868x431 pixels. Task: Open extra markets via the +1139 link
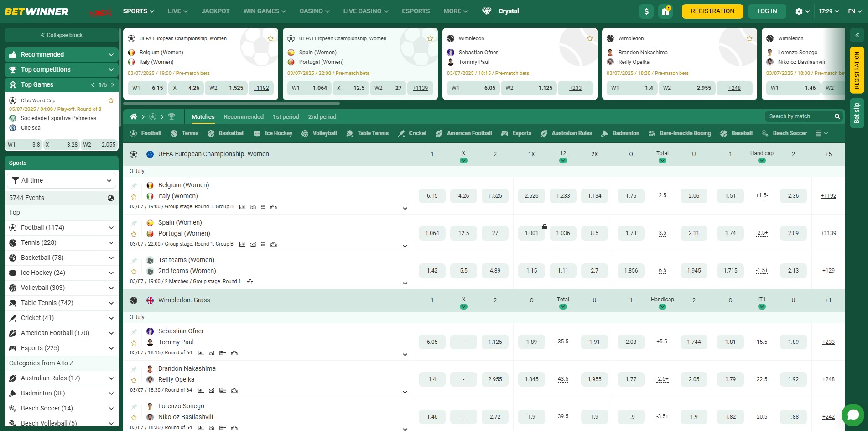click(828, 233)
